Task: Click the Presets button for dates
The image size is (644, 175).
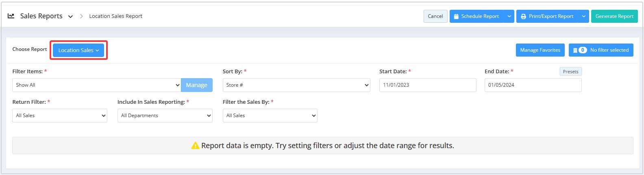Action: pos(570,72)
